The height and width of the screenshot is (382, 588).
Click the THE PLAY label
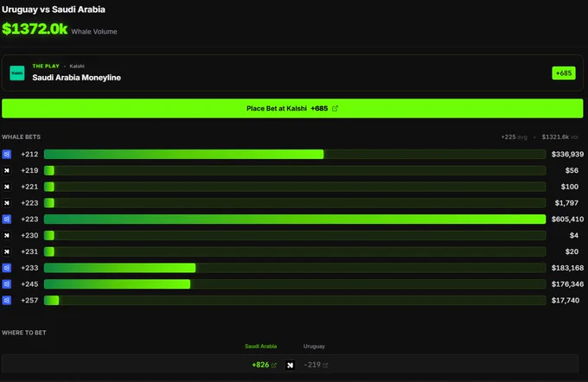46,66
